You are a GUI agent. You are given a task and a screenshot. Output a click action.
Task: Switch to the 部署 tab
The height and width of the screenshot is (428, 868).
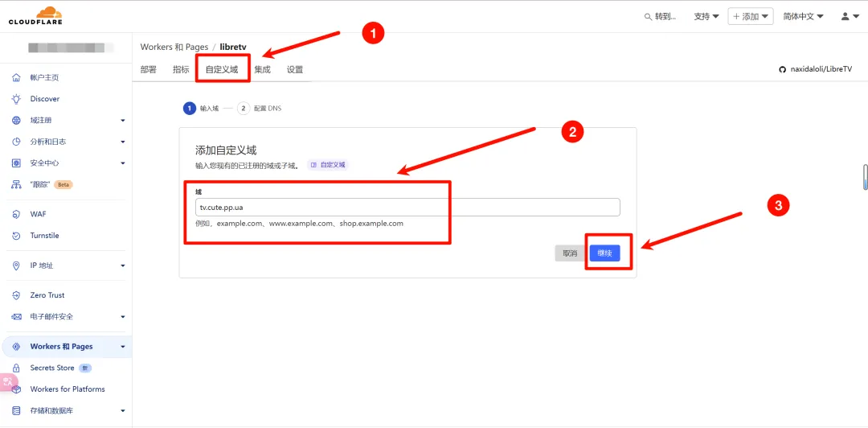point(149,70)
